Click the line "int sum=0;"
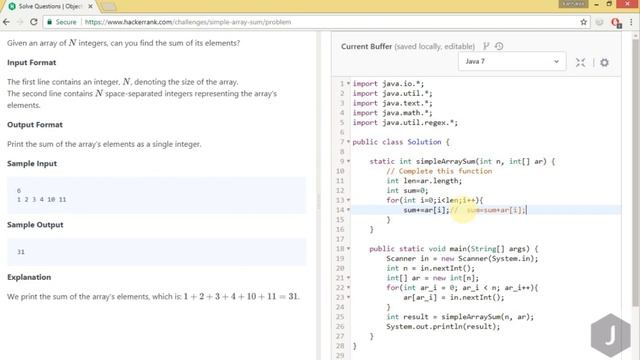The image size is (640, 360). pos(407,191)
